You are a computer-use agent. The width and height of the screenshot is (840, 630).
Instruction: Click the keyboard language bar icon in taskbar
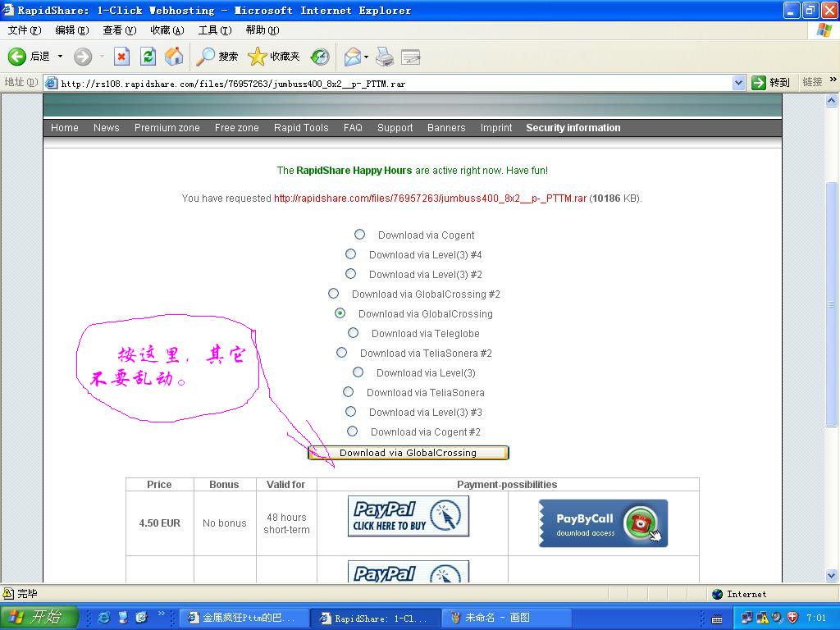[717, 620]
